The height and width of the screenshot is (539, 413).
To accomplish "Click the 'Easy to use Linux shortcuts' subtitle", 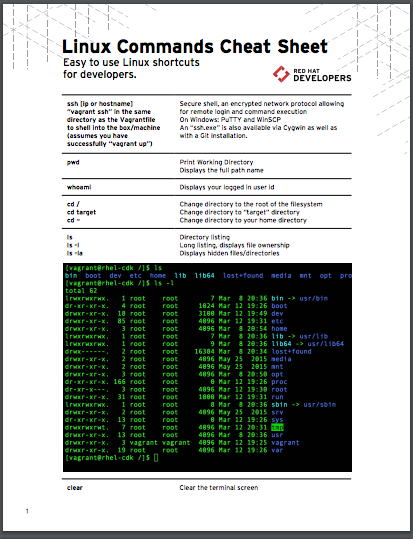I will pos(131,63).
